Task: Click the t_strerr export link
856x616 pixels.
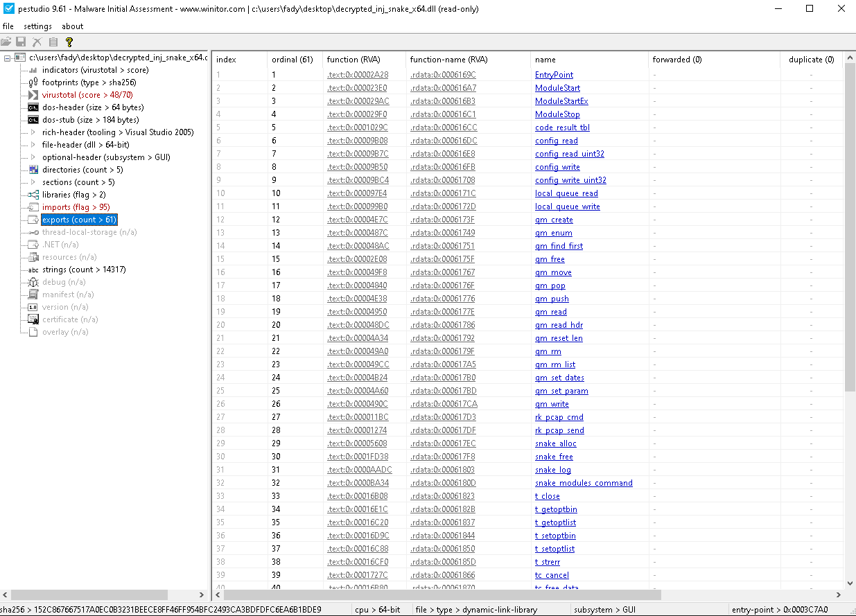Action: [548, 562]
